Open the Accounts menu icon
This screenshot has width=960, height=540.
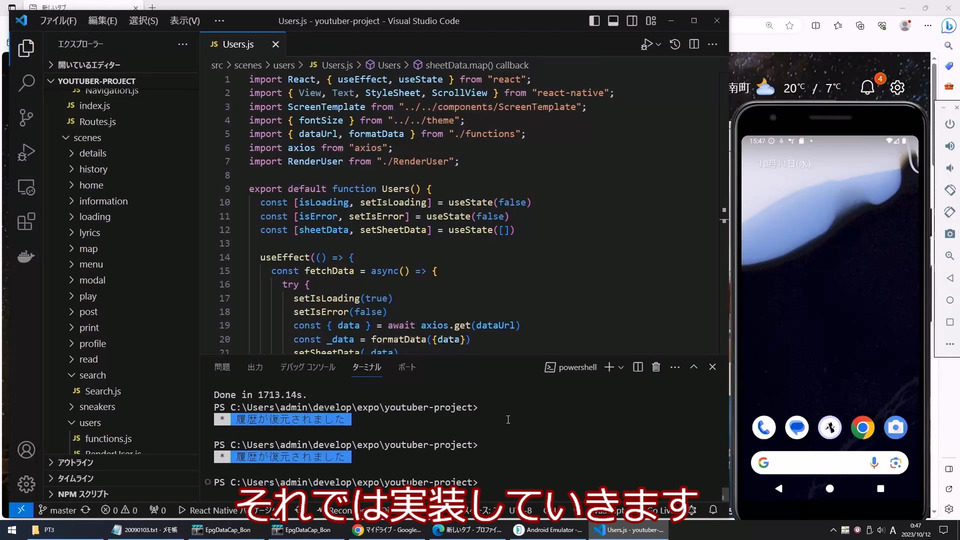tap(26, 450)
